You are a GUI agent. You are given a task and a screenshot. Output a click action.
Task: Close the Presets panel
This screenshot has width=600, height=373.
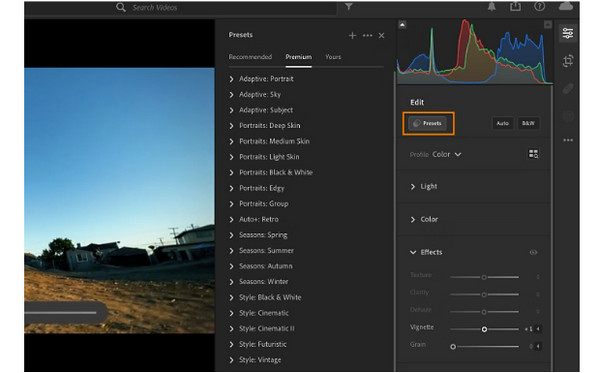382,36
